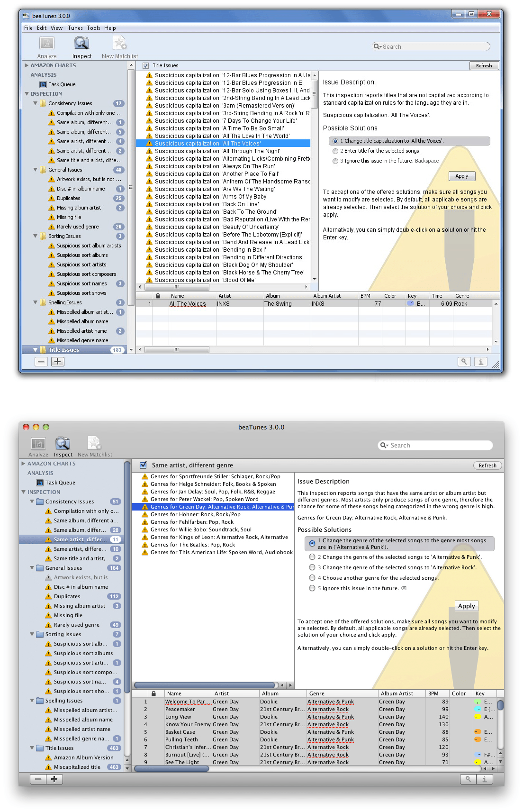Click minus button in Windows window bottom bar
Image resolution: width=523 pixels, height=812 pixels.
pos(41,362)
